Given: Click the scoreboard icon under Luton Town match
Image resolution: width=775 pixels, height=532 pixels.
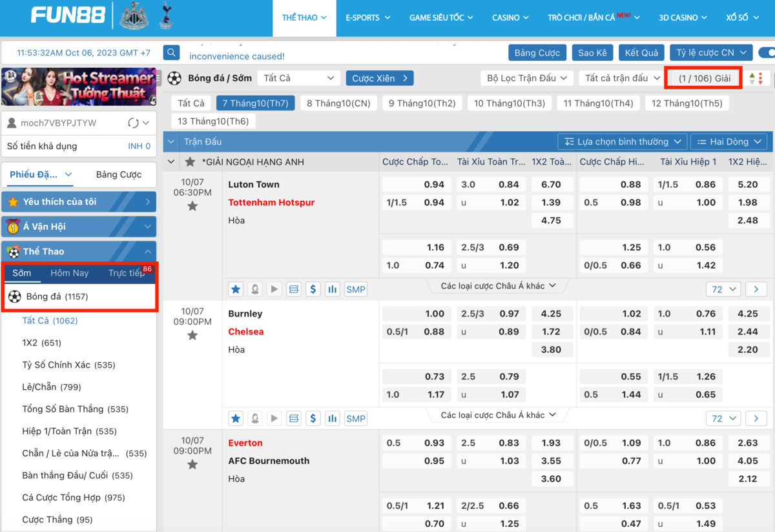Looking at the screenshot, I should 294,289.
